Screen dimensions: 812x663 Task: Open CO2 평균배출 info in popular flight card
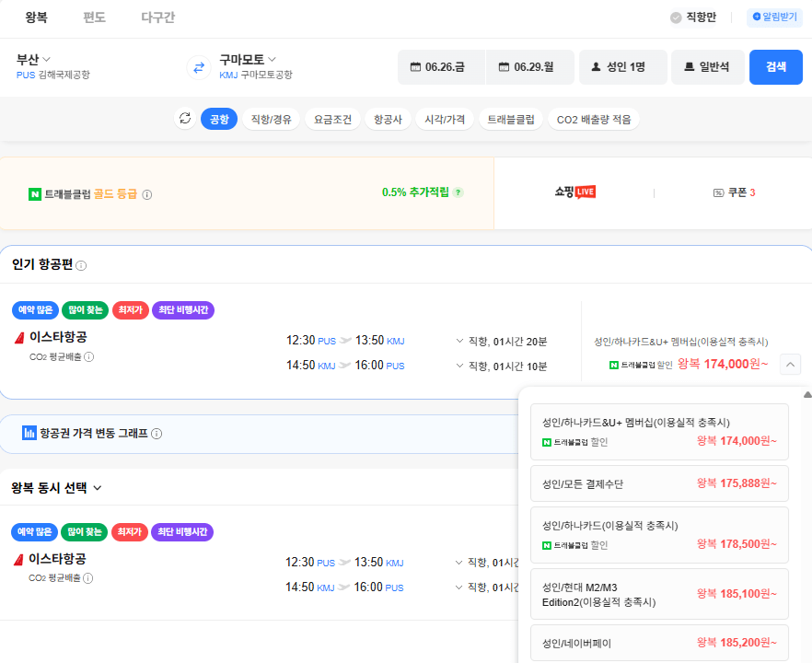89,357
